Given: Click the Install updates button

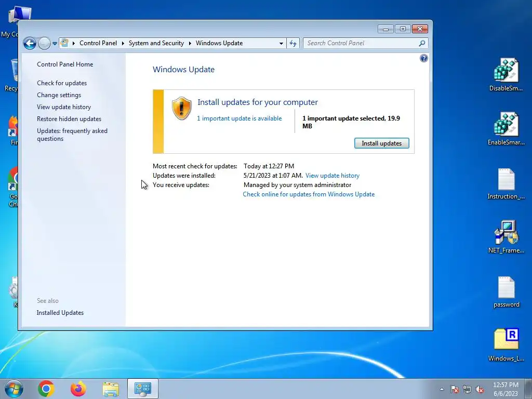Looking at the screenshot, I should pos(382,143).
